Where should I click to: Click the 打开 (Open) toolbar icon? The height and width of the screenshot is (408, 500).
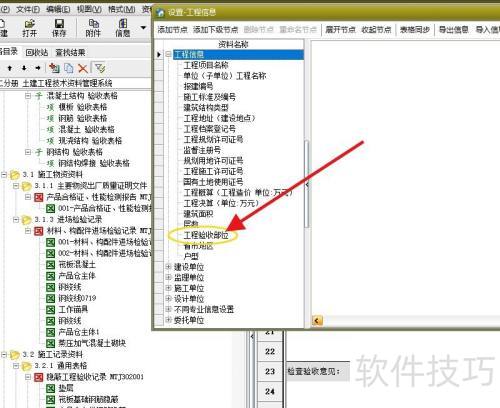click(29, 27)
